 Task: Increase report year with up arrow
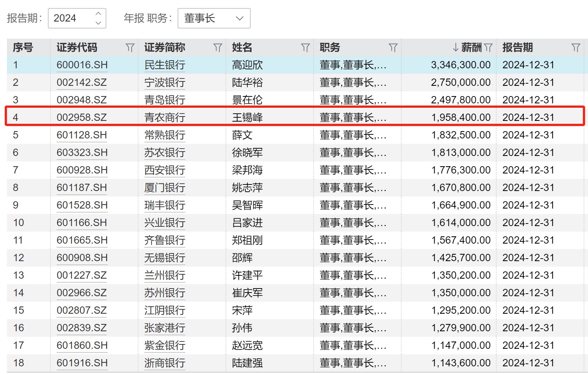(98, 14)
